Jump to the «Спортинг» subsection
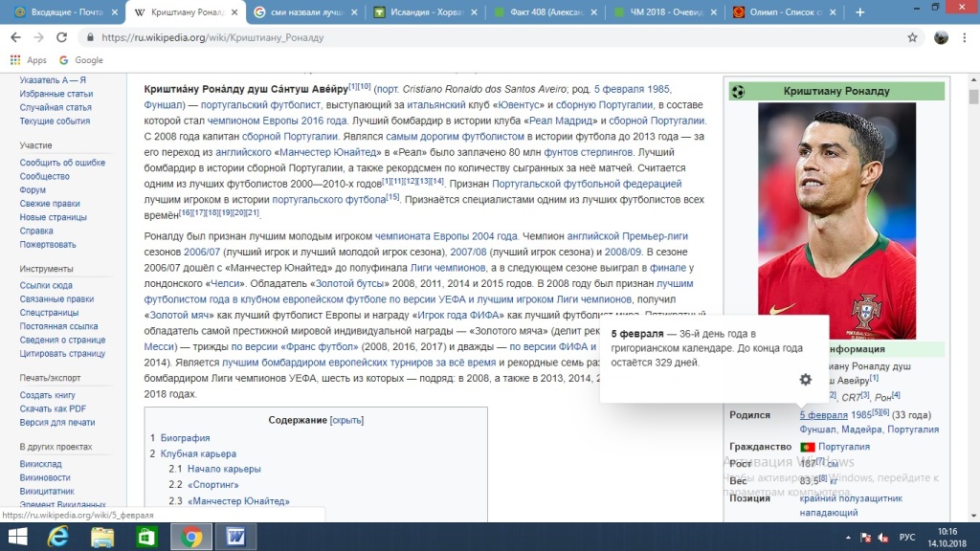 (213, 485)
